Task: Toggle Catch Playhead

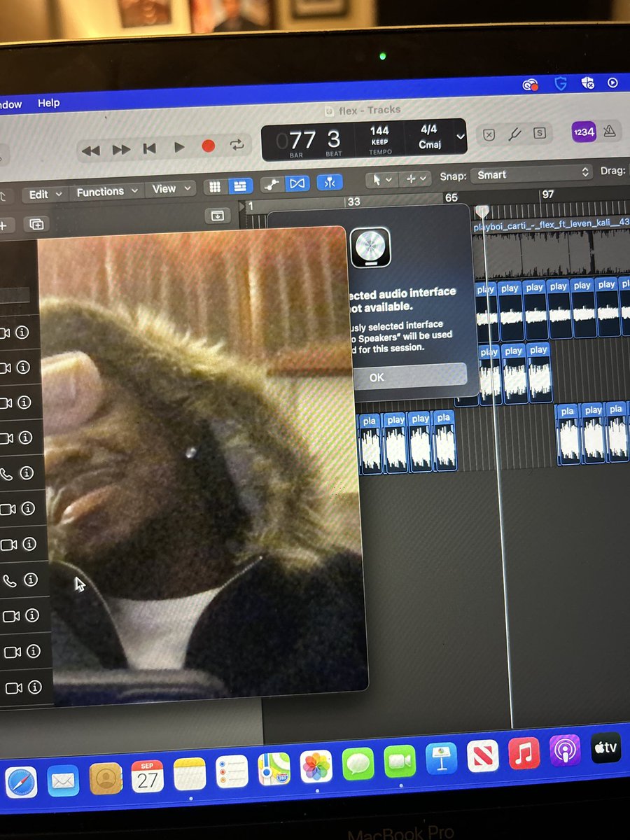Action: 329,182
